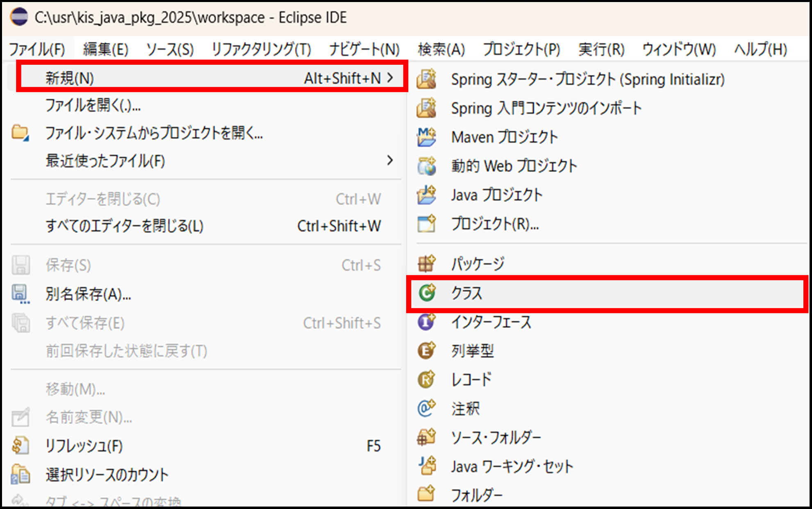
Task: Select Java ワーキング・セット entry
Action: [x=512, y=466]
